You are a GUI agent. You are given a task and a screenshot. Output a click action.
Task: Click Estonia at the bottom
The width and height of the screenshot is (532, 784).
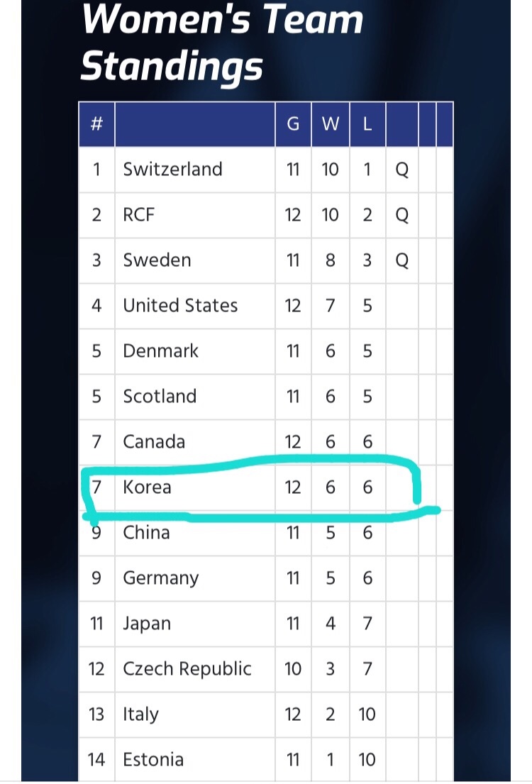153,759
